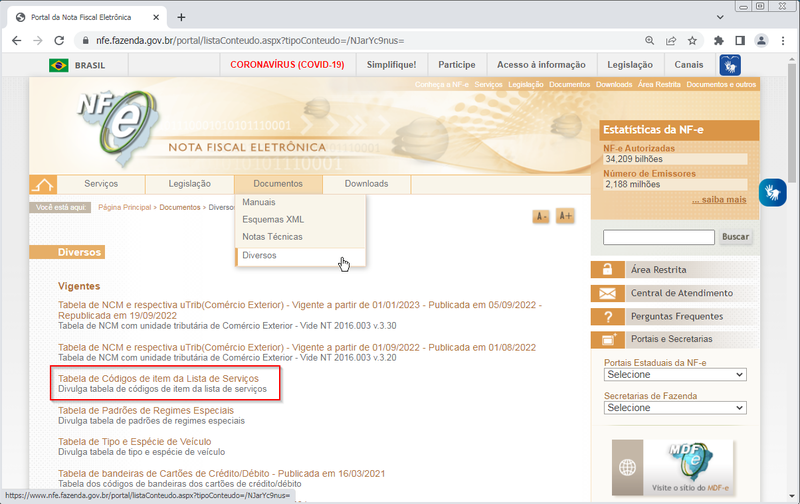The image size is (800, 504).
Task: Close the Portal da Nota Fiscal tab
Action: [x=156, y=17]
